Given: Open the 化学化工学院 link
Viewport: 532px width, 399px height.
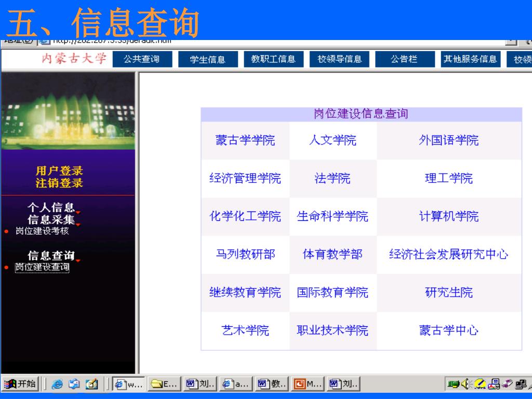Looking at the screenshot, I should tap(245, 216).
